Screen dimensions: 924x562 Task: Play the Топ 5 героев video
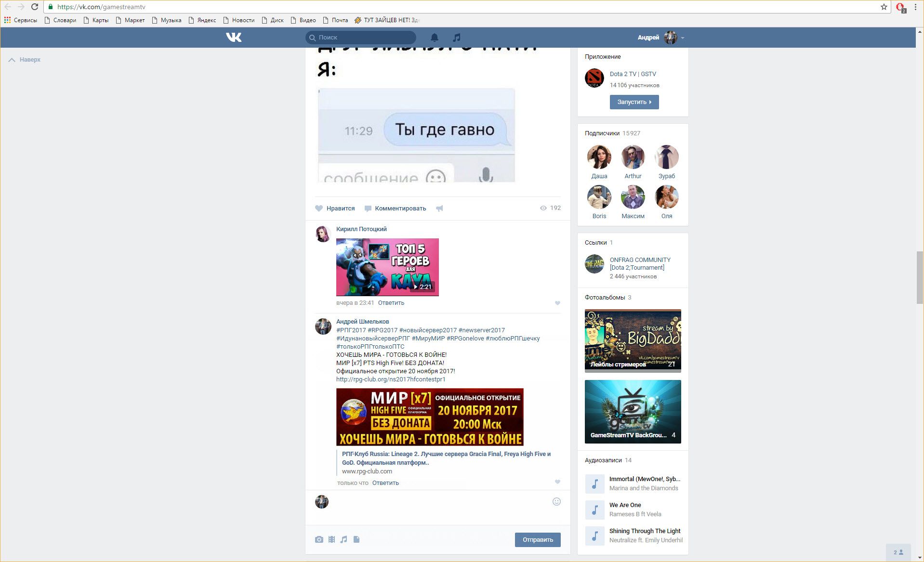pyautogui.click(x=387, y=267)
